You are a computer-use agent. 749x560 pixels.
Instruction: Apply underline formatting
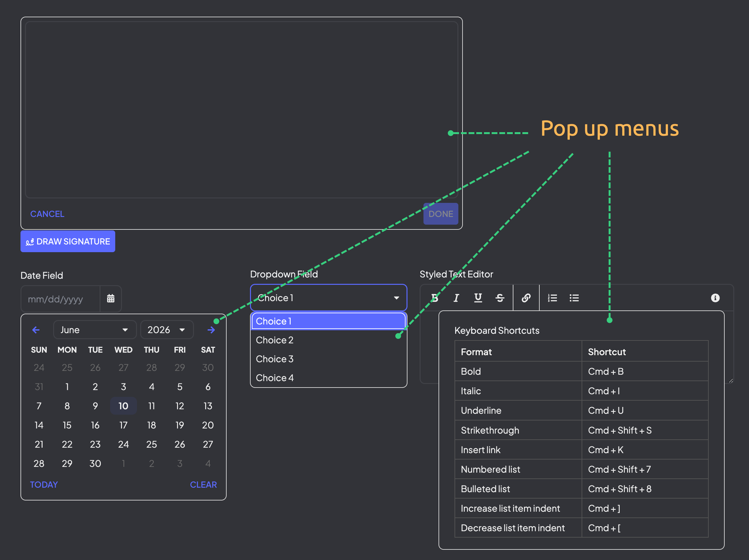[x=478, y=298]
